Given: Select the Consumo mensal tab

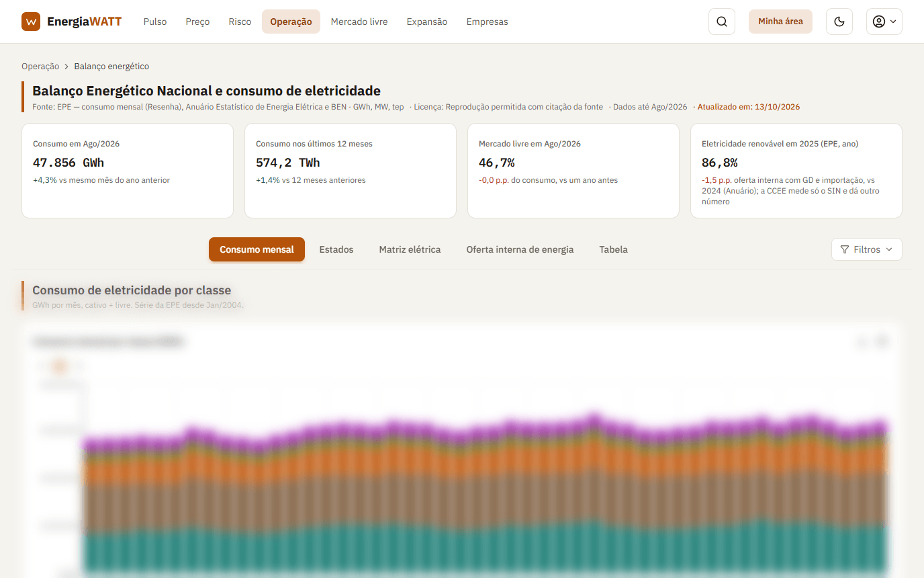Looking at the screenshot, I should point(257,249).
